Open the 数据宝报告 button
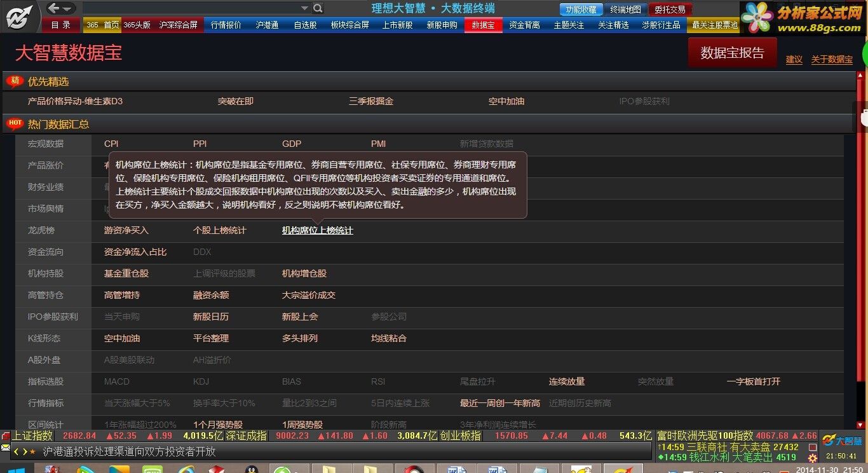The image size is (868, 473). tap(732, 53)
